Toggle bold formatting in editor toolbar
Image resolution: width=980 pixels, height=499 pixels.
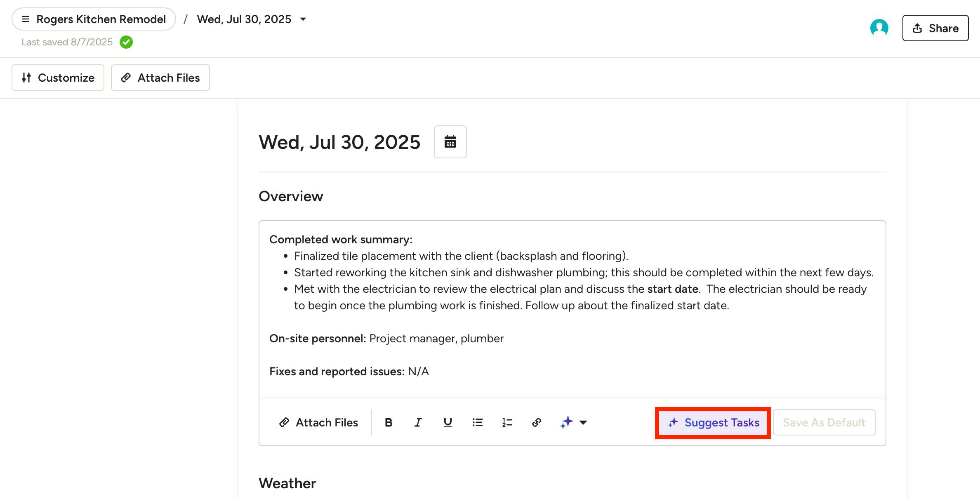tap(388, 422)
